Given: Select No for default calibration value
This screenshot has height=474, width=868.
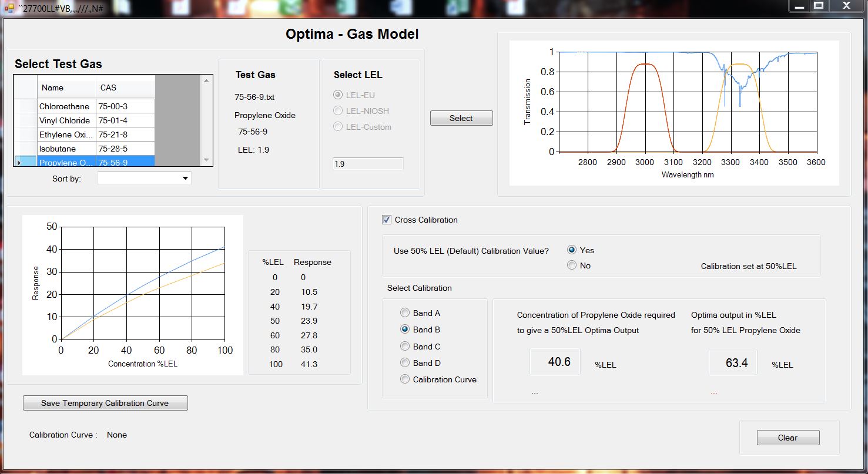Looking at the screenshot, I should pos(572,265).
